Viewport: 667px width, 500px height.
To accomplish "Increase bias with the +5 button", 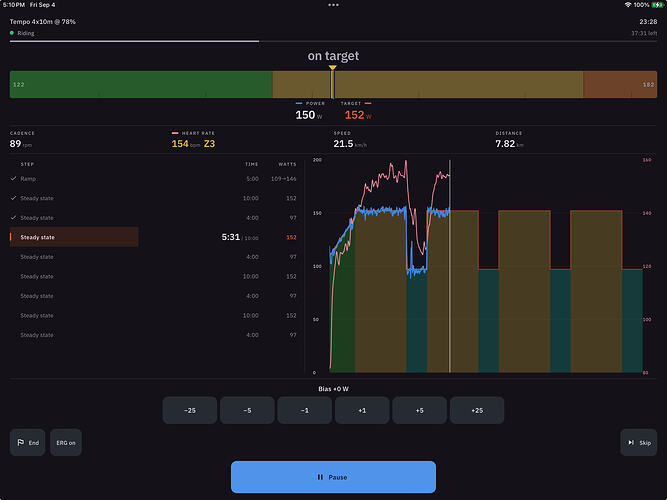I will click(419, 410).
